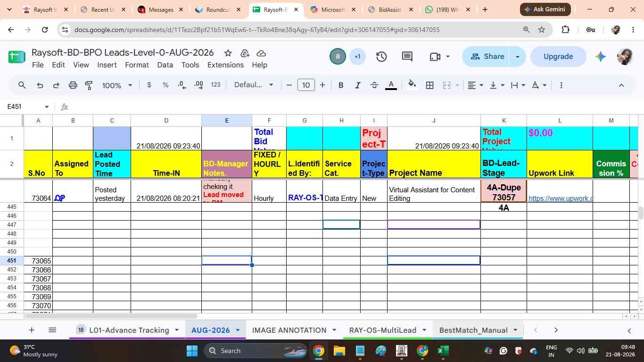Open the Upwork link in column L
Image resolution: width=644 pixels, height=362 pixels.
coord(560,198)
